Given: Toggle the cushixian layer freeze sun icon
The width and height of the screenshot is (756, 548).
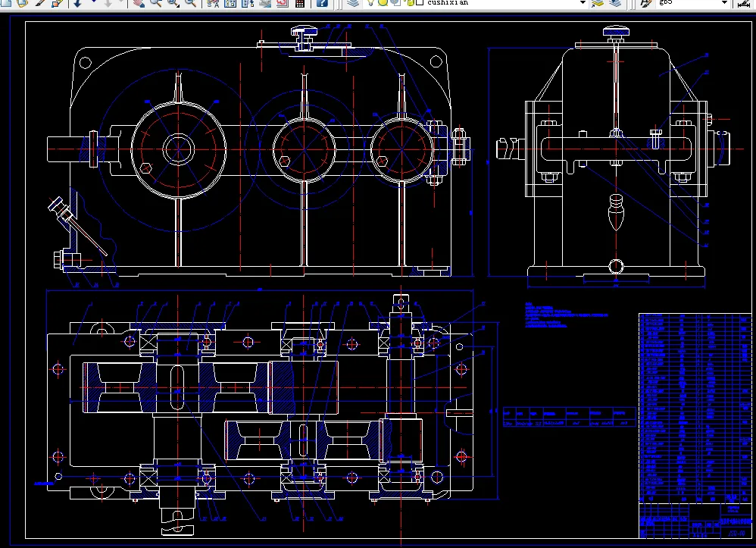Looking at the screenshot, I should [x=383, y=2].
